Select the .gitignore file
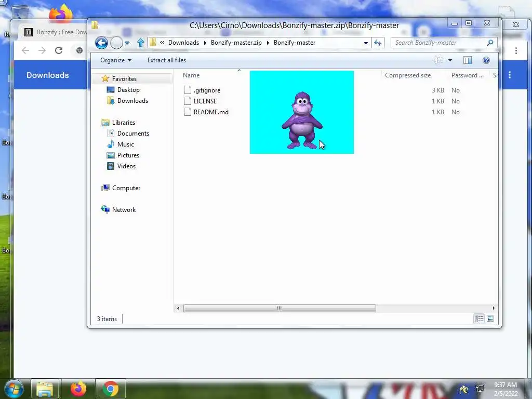This screenshot has height=399, width=532. pyautogui.click(x=207, y=90)
